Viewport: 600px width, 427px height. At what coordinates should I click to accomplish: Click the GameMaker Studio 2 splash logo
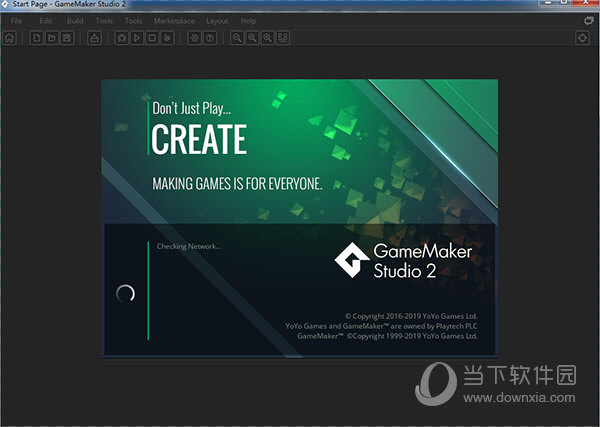click(403, 260)
